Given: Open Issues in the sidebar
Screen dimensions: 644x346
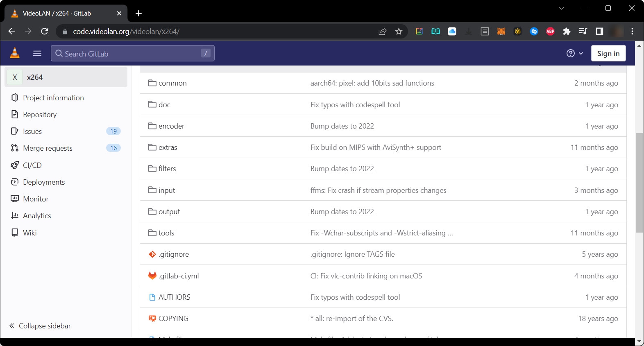Looking at the screenshot, I should pos(32,131).
